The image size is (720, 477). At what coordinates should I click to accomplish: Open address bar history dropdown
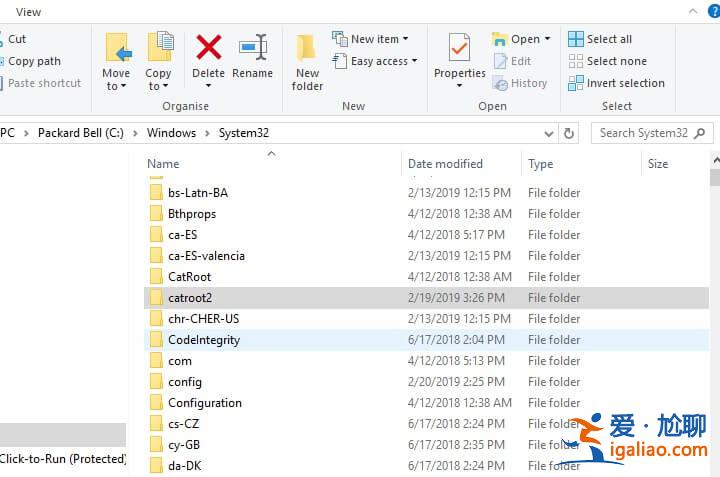click(548, 134)
